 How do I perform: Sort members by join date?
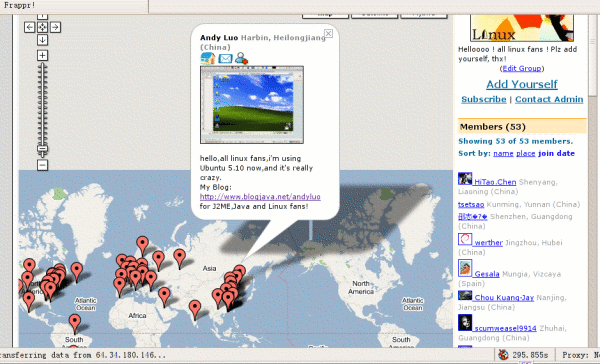pos(556,153)
